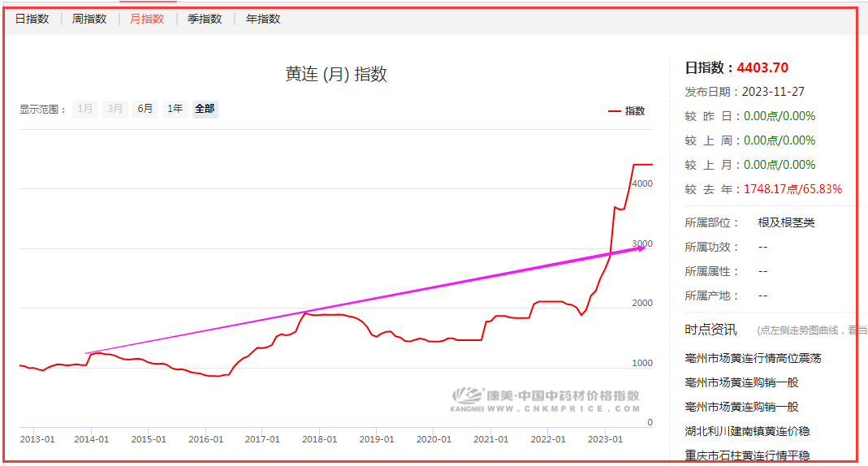Click the 时点资讯 section heading
The height and width of the screenshot is (466, 868).
[x=710, y=330]
